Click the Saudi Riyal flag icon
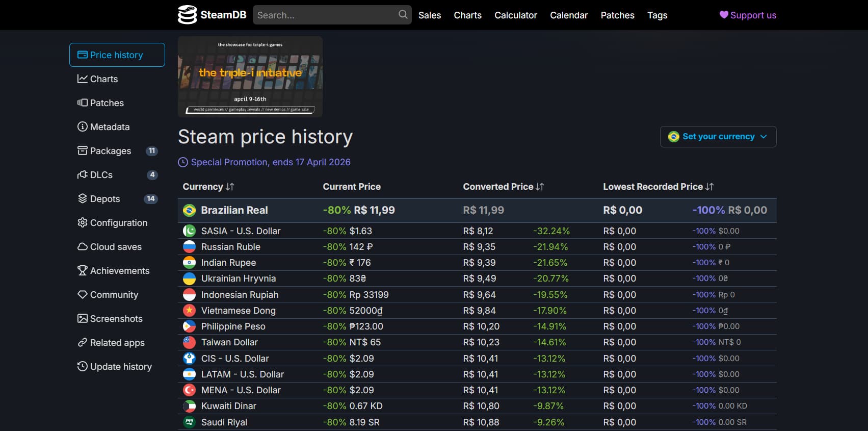 point(189,422)
